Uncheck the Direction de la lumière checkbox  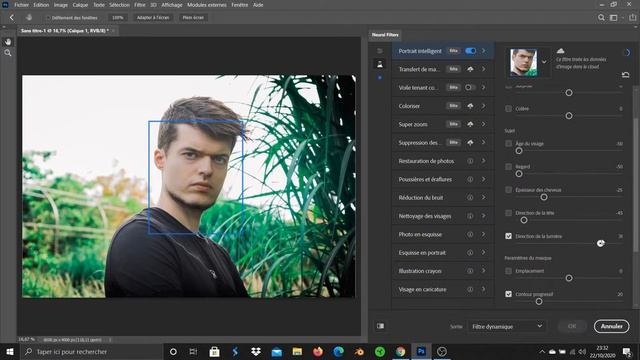(508, 236)
